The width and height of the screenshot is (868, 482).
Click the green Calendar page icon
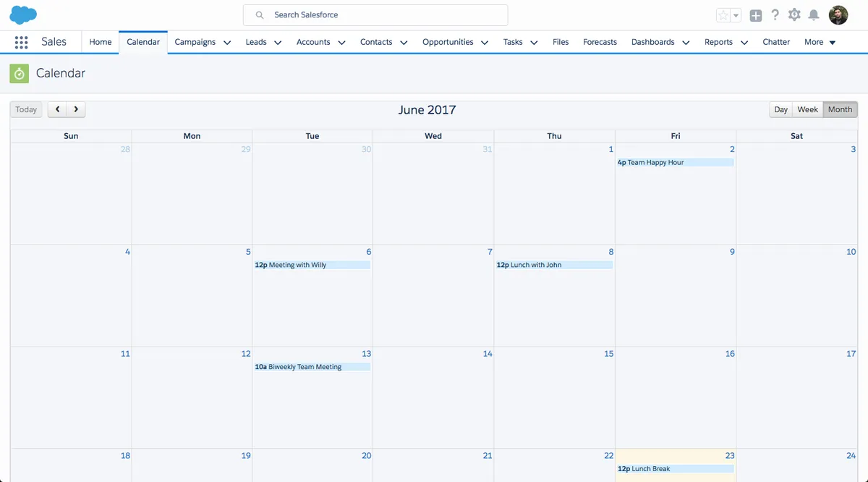pos(20,73)
